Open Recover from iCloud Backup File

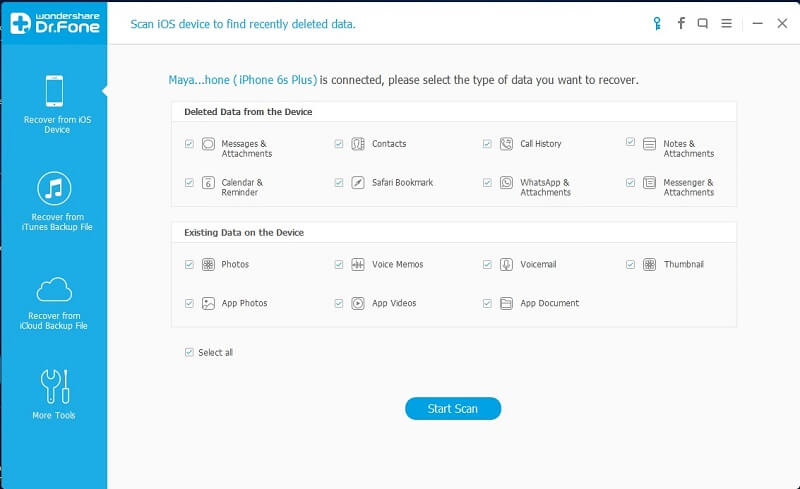tap(54, 304)
